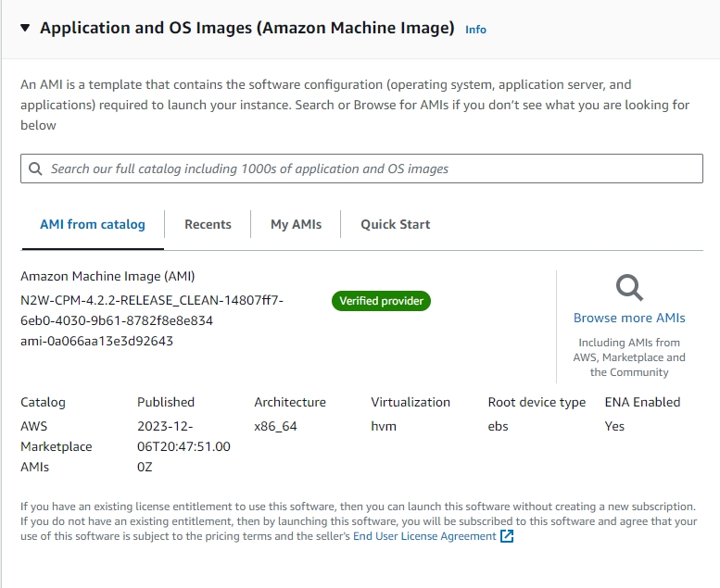
Task: Click the green Verified provider badge
Action: [381, 301]
